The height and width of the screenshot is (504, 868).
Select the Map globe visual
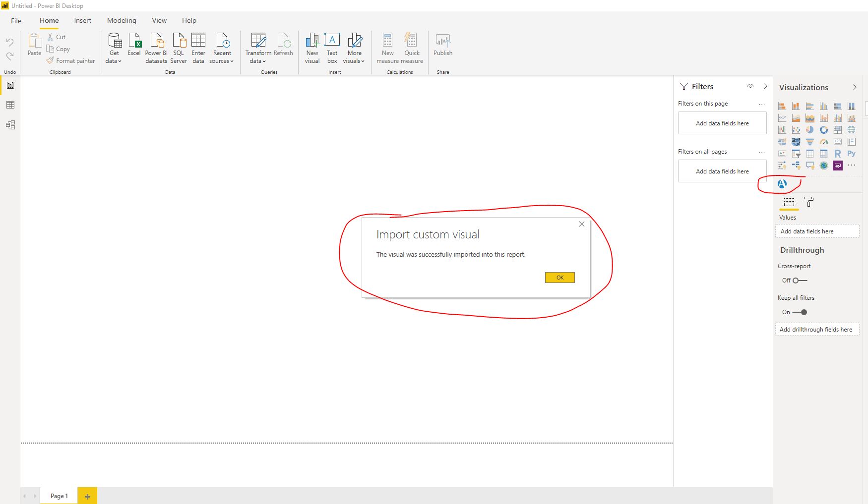pos(852,130)
